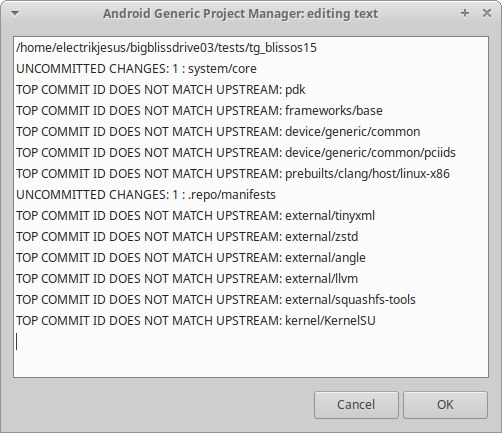This screenshot has width=502, height=433.
Task: Close the editing text dialog
Action: 487,13
